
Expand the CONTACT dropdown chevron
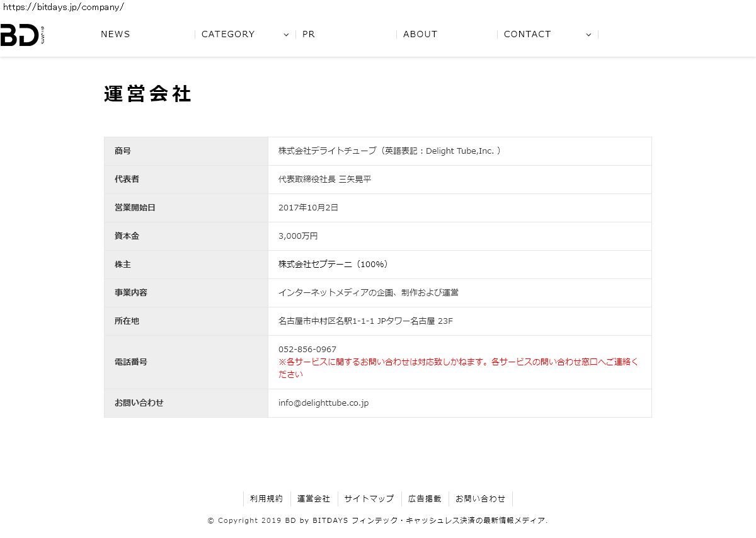[588, 35]
